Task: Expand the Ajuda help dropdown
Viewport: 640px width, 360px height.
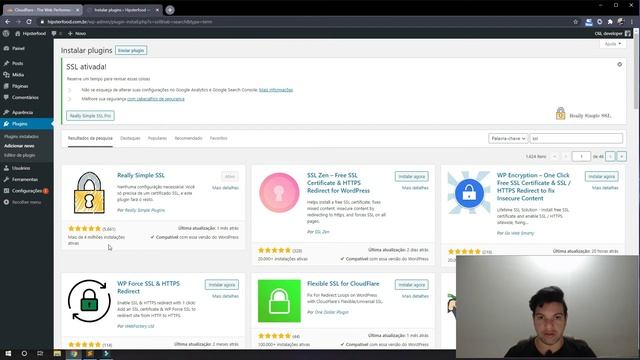Action: point(613,44)
